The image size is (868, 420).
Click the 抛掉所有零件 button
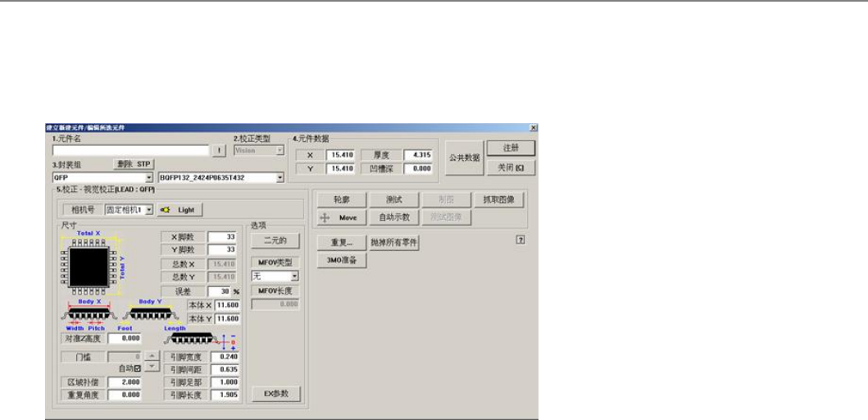[x=394, y=243]
